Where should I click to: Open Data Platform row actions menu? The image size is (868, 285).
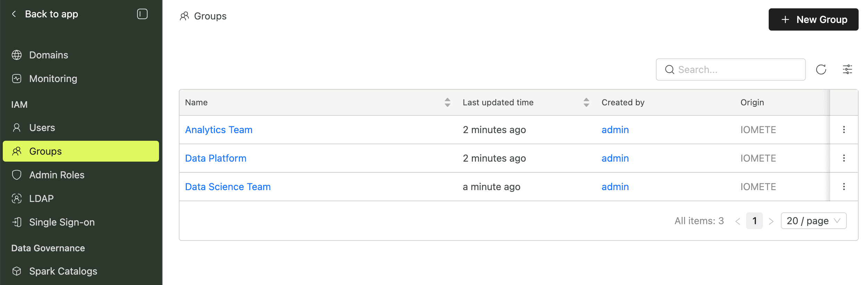(844, 158)
